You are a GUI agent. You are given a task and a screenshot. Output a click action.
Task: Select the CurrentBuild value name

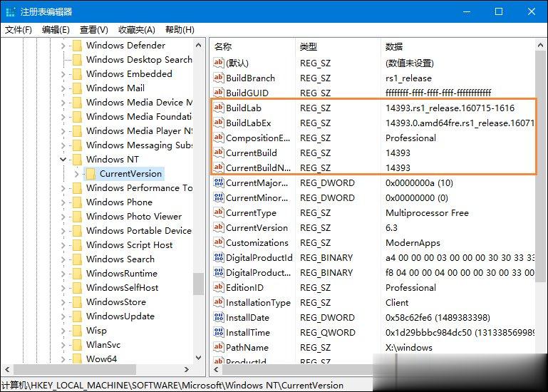[x=252, y=153]
